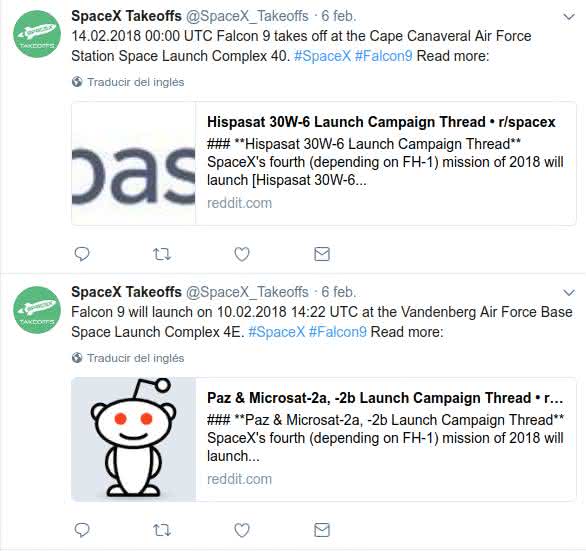This screenshot has width=586, height=551.
Task: Send Hispasat tweet via direct message
Action: pos(322,254)
